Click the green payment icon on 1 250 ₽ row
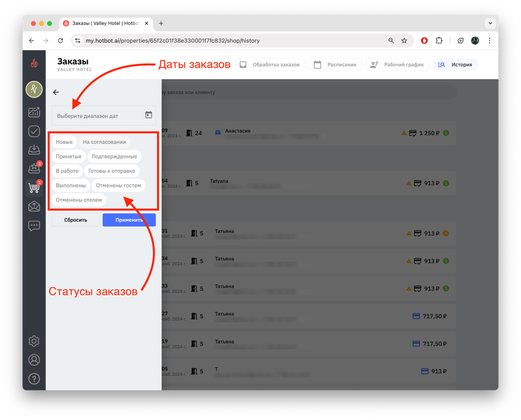The width and height of the screenshot is (521, 420). [446, 133]
